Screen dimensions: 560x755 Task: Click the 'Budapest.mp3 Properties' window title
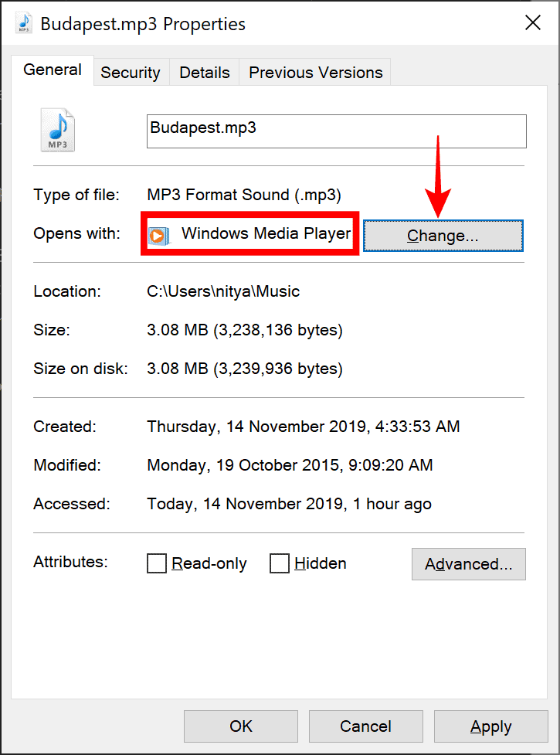pos(143,24)
